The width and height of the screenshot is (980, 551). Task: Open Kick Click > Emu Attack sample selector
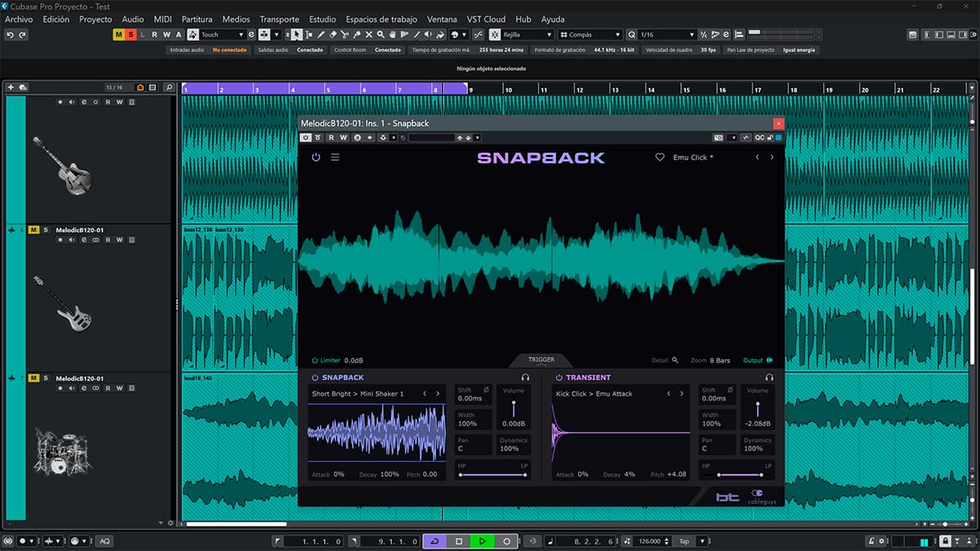pos(594,393)
